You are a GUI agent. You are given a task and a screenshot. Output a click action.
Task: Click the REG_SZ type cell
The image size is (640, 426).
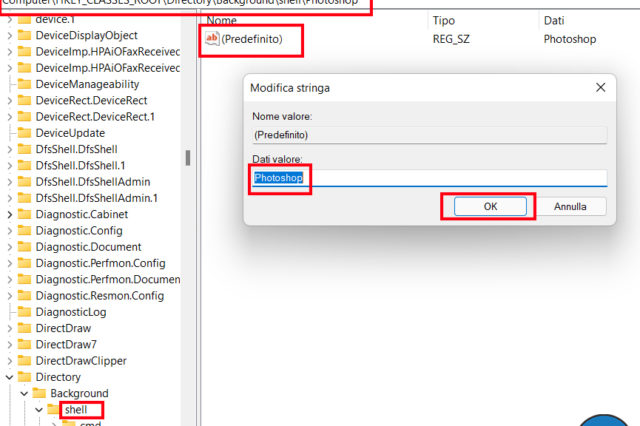click(x=451, y=39)
